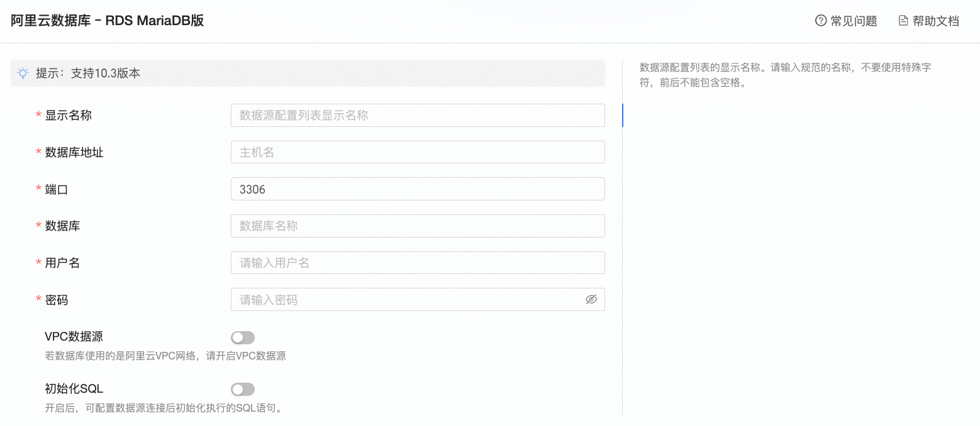Click the help text 数据源配置列表的显示名称
Image resolution: width=980 pixels, height=426 pixels.
click(785, 75)
